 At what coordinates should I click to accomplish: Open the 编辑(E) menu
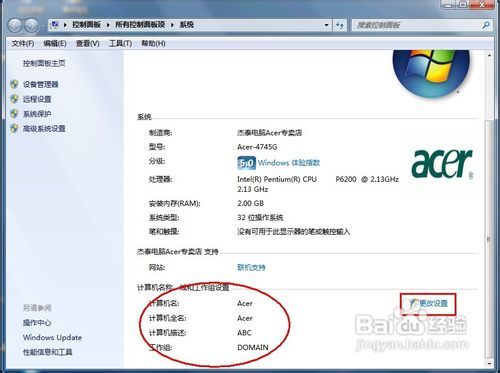[x=55, y=44]
